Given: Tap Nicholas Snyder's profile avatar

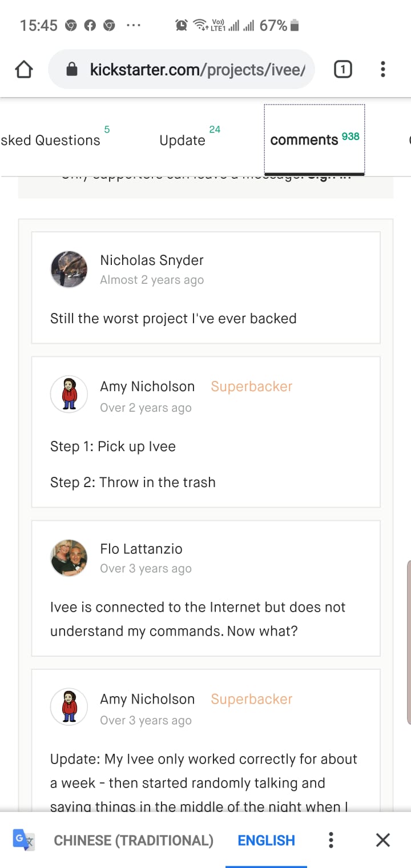Looking at the screenshot, I should point(69,269).
